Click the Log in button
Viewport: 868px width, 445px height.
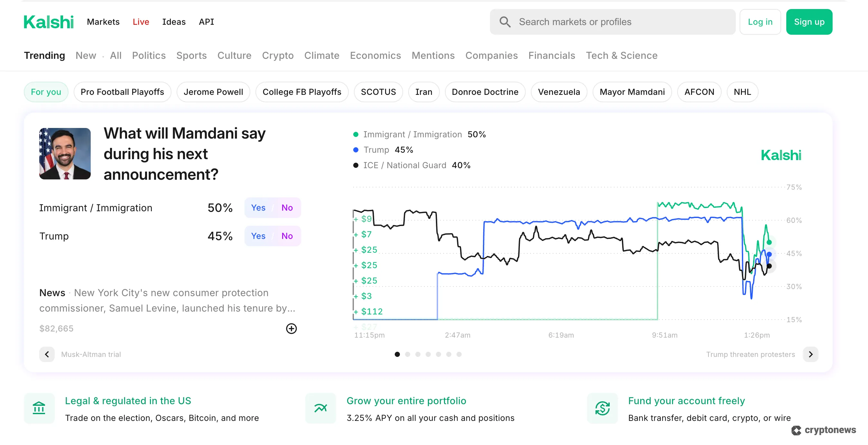point(760,22)
